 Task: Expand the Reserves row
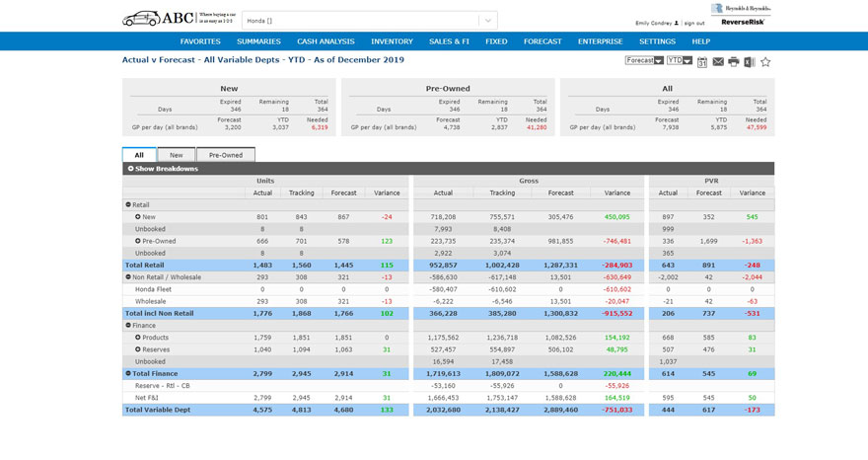[138, 349]
